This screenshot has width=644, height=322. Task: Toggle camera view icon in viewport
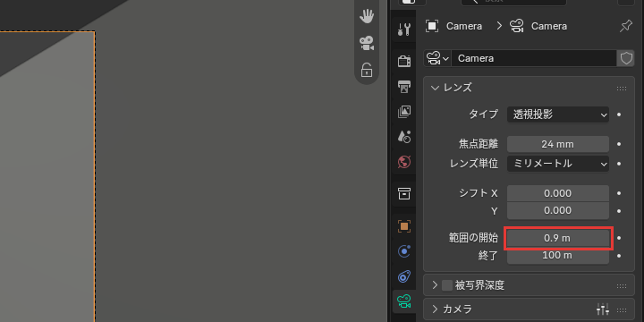(x=367, y=43)
